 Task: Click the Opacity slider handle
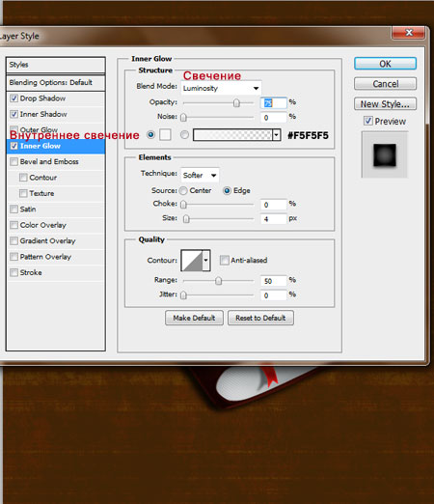236,103
